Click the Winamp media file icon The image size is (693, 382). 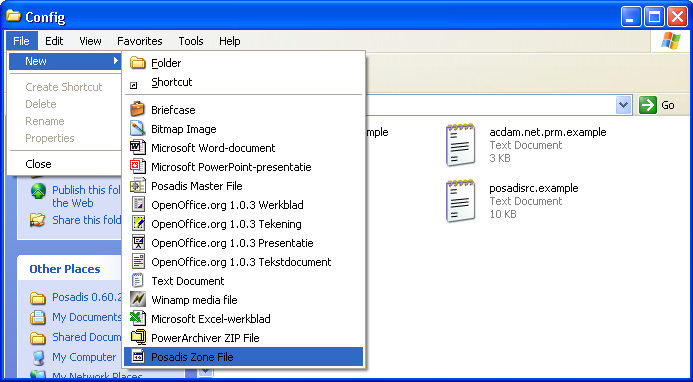tap(137, 299)
